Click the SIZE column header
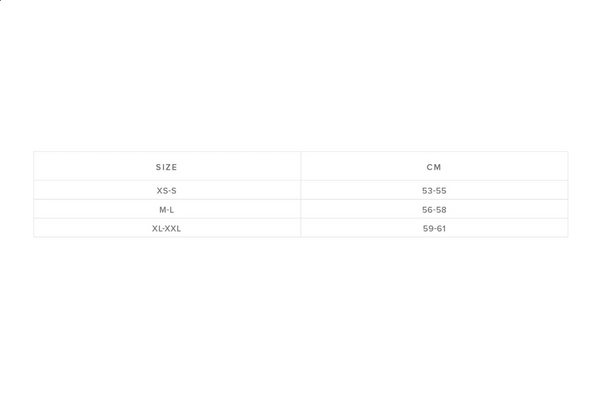 pyautogui.click(x=167, y=167)
